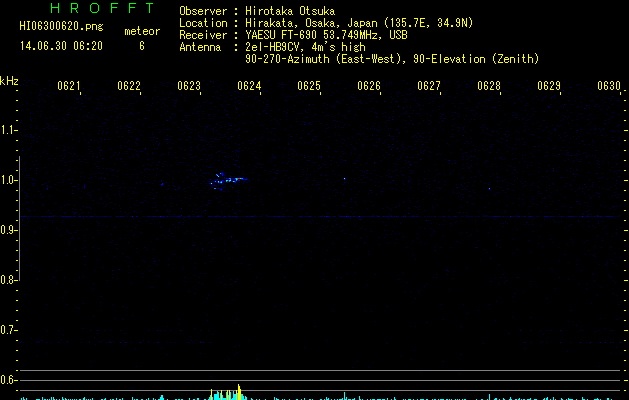This screenshot has height=400, width=629.
Task: Click the meteor count value 6
Action: tap(142, 46)
